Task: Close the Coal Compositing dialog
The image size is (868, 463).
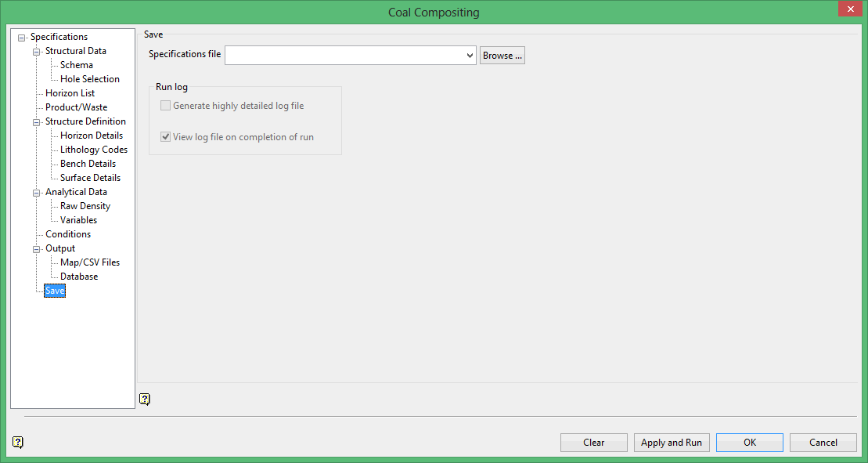Action: [x=849, y=9]
